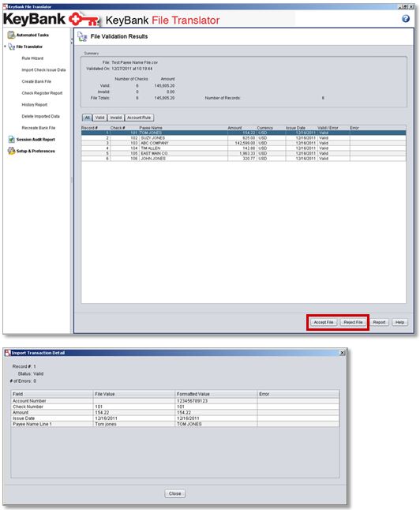The image size is (420, 510).
Task: Open Delete Imported Data
Action: coord(41,116)
